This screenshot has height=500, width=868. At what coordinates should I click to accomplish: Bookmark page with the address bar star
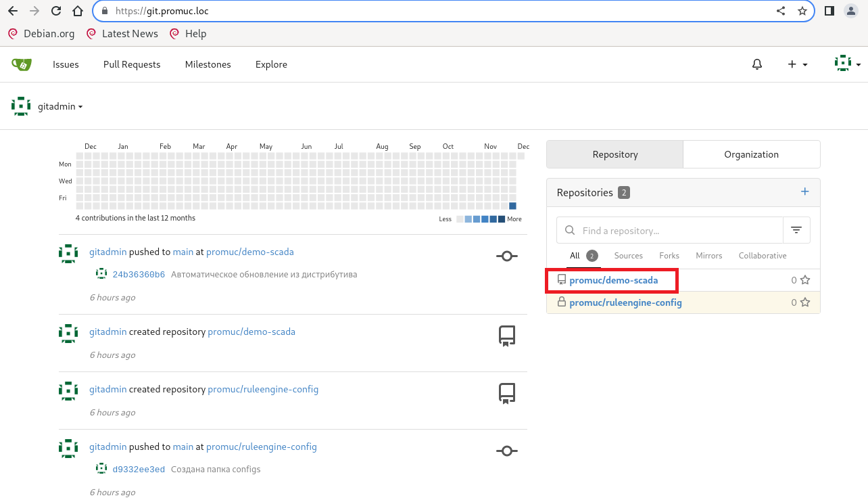coord(802,11)
